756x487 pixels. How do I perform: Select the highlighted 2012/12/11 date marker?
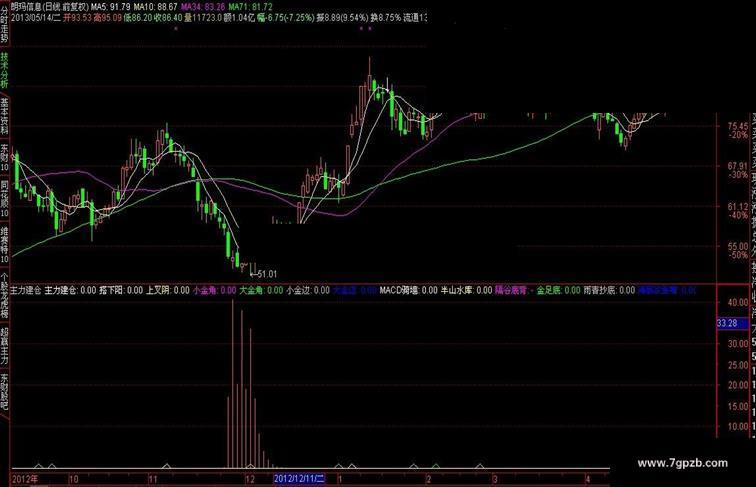pos(299,479)
